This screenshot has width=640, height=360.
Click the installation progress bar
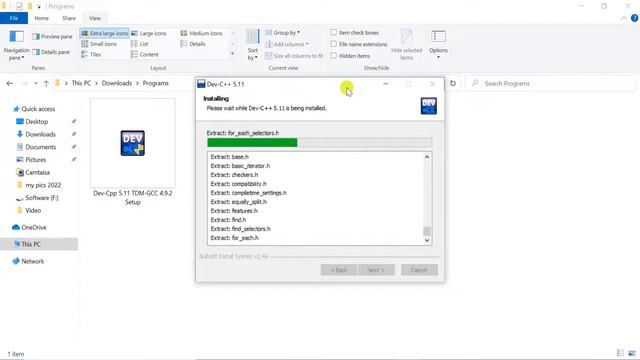tap(320, 142)
